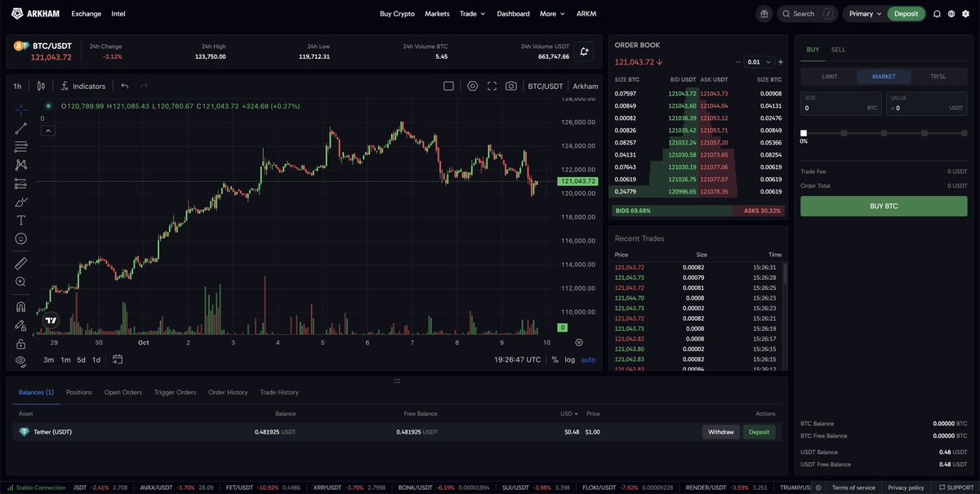
Task: Pick the brush drawing tool
Action: pos(21,202)
